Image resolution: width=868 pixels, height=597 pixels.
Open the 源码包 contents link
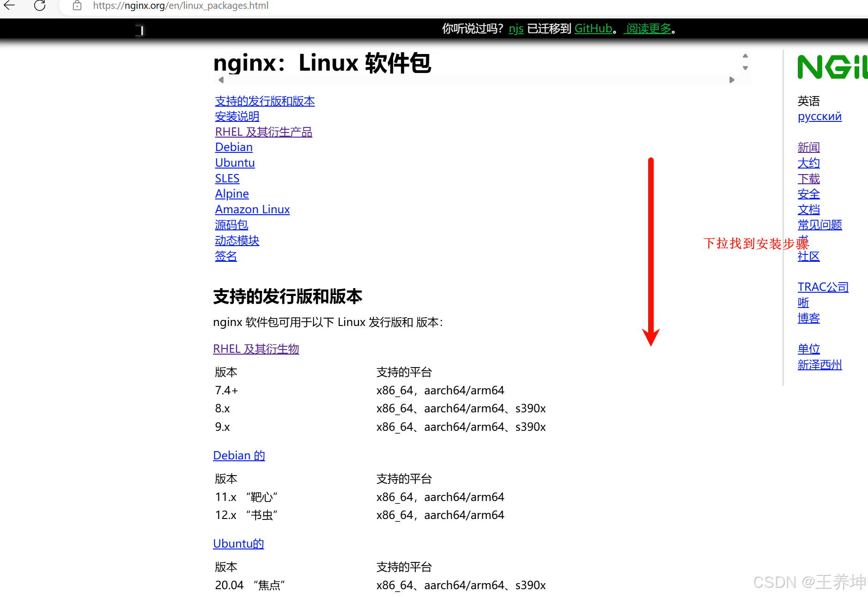[231, 225]
